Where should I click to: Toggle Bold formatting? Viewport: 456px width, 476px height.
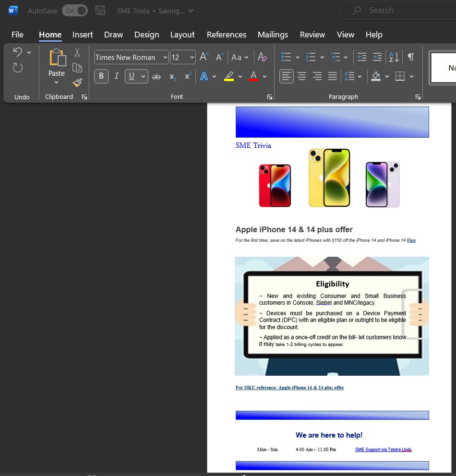pos(101,76)
